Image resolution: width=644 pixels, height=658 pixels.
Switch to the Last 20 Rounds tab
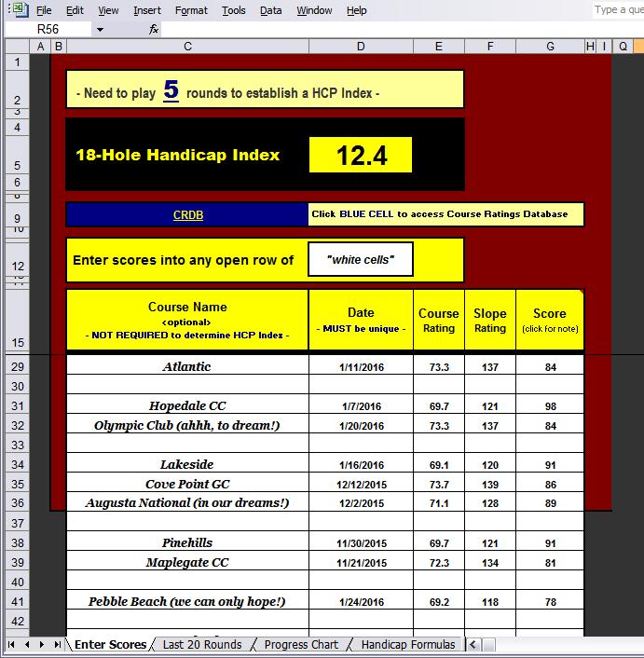click(202, 644)
